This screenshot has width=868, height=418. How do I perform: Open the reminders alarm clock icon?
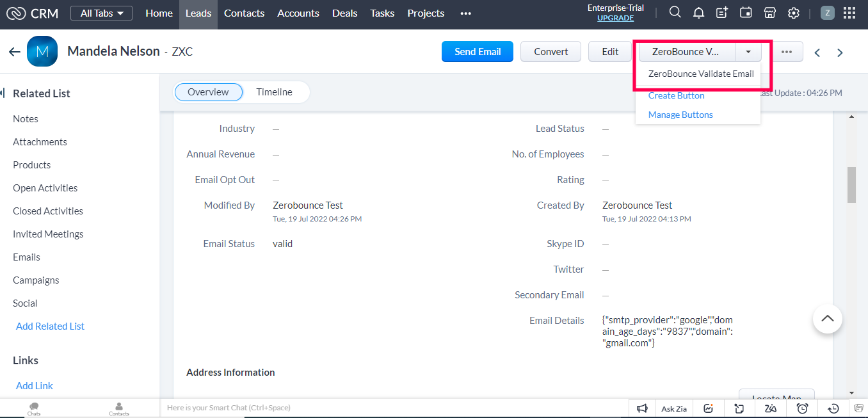(x=802, y=408)
